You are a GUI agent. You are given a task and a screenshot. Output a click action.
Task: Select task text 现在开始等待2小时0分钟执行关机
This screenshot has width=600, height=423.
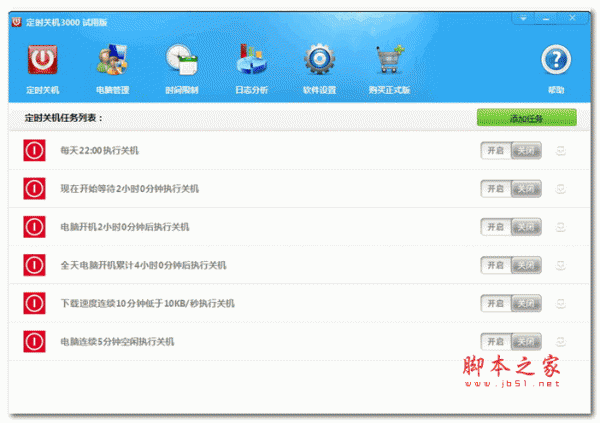point(130,188)
